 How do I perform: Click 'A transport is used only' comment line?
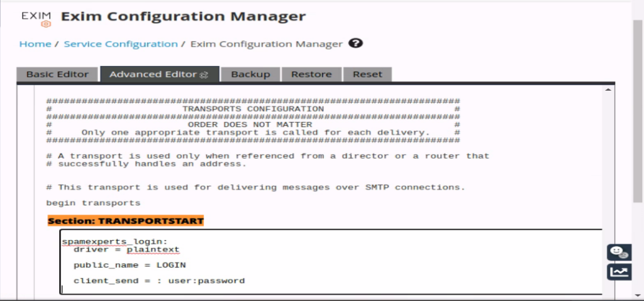click(268, 156)
